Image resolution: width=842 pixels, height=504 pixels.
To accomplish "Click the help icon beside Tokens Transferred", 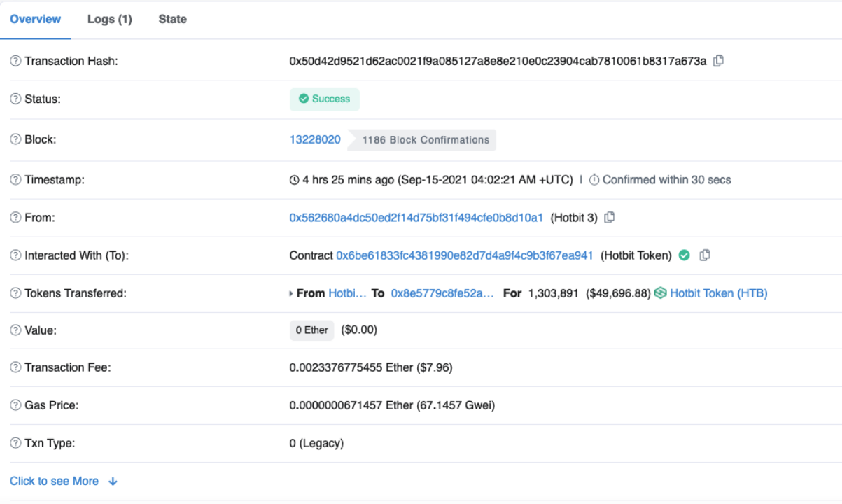I will pos(15,294).
